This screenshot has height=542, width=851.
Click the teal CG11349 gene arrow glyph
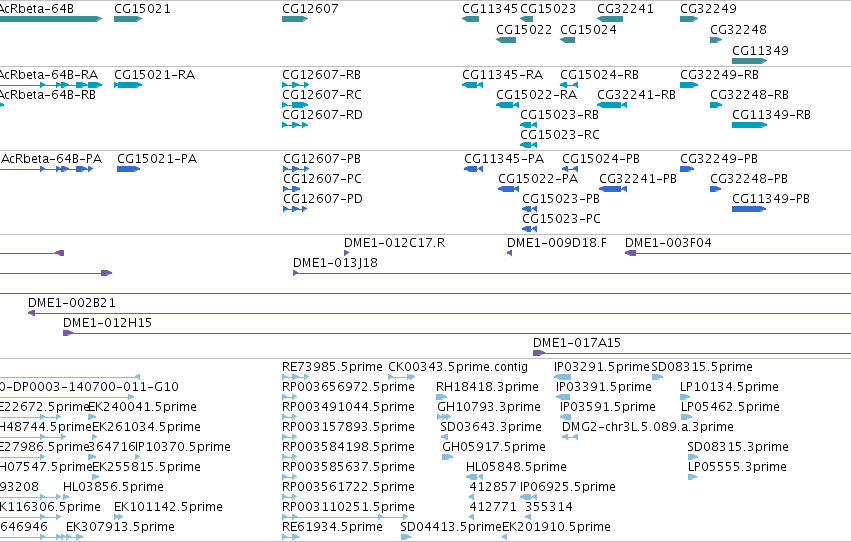click(749, 61)
